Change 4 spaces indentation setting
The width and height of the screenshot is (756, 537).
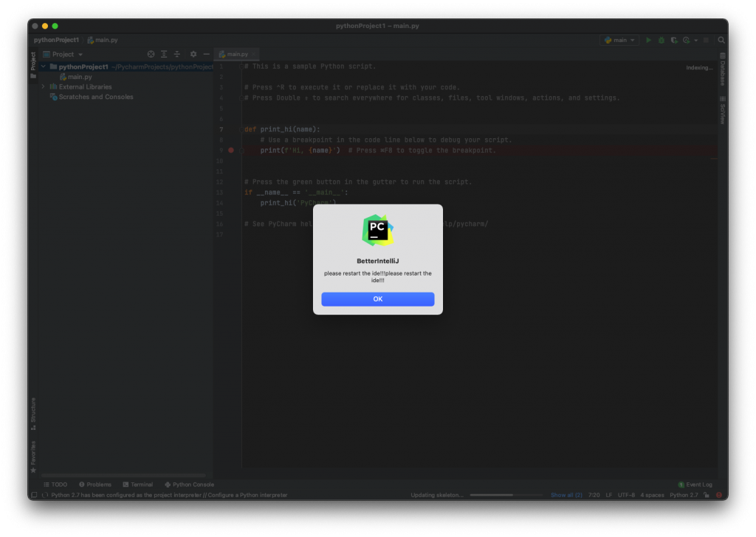pos(652,495)
